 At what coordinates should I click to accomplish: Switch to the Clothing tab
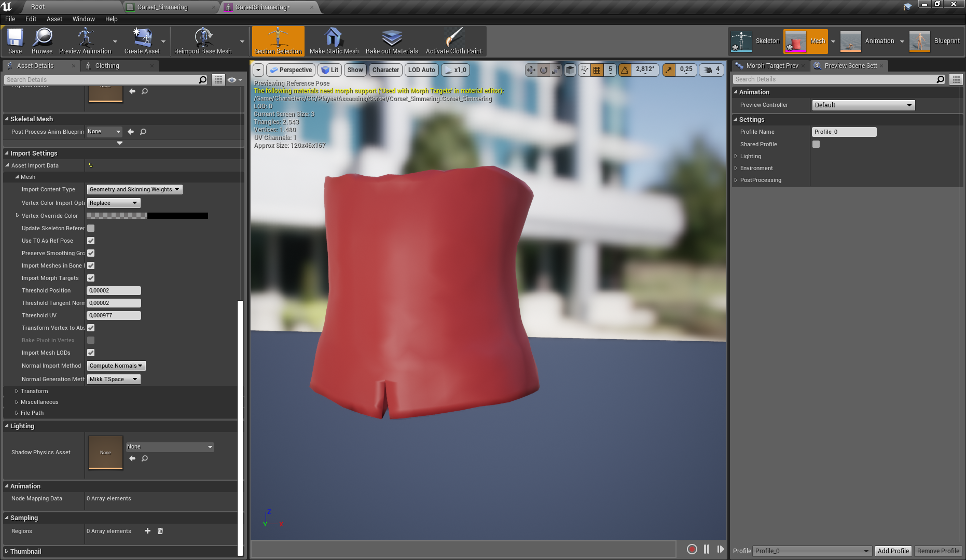107,66
